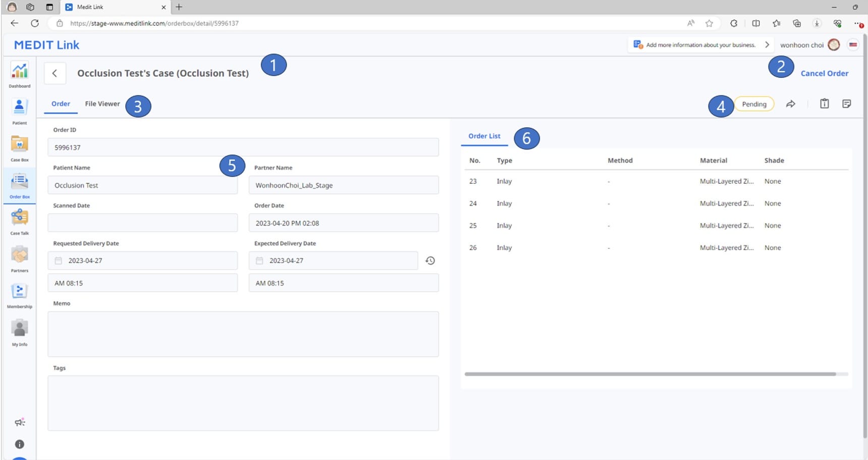
Task: Click the Requested Delivery Date calendar icon
Action: (x=59, y=261)
